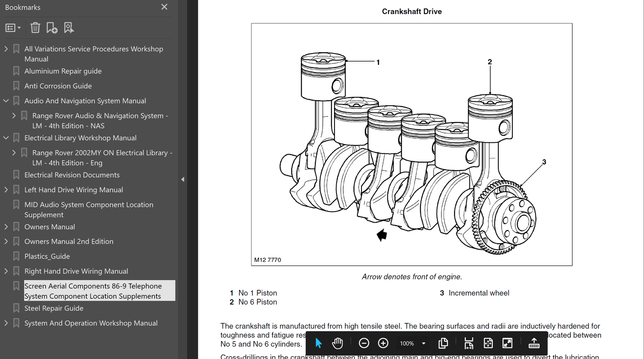Zoom out with the minus button
This screenshot has width=644, height=359.
[364, 343]
